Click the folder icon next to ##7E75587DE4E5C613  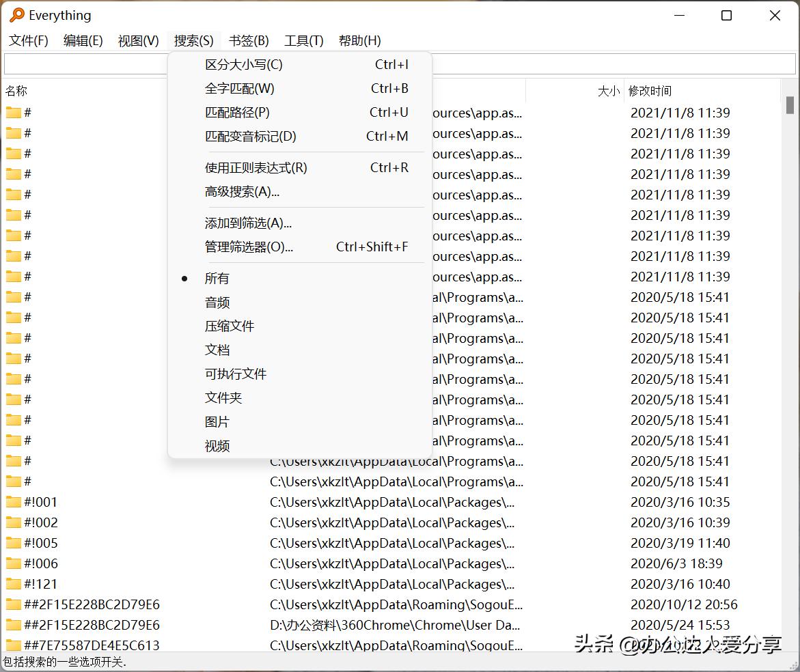12,645
